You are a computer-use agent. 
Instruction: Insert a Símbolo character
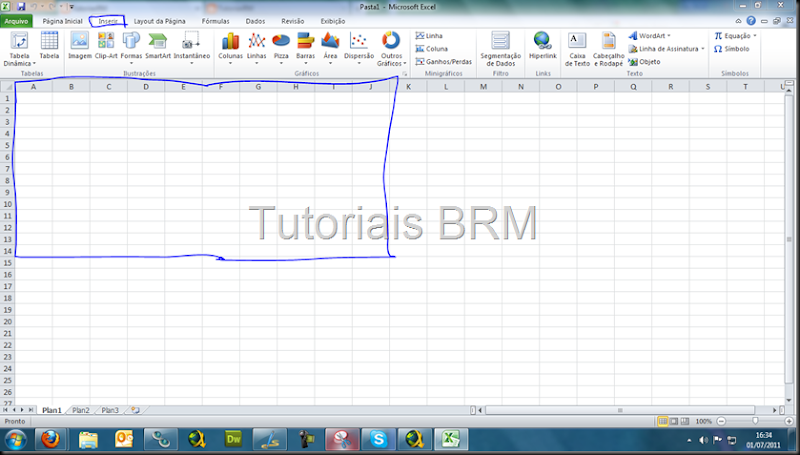point(732,49)
